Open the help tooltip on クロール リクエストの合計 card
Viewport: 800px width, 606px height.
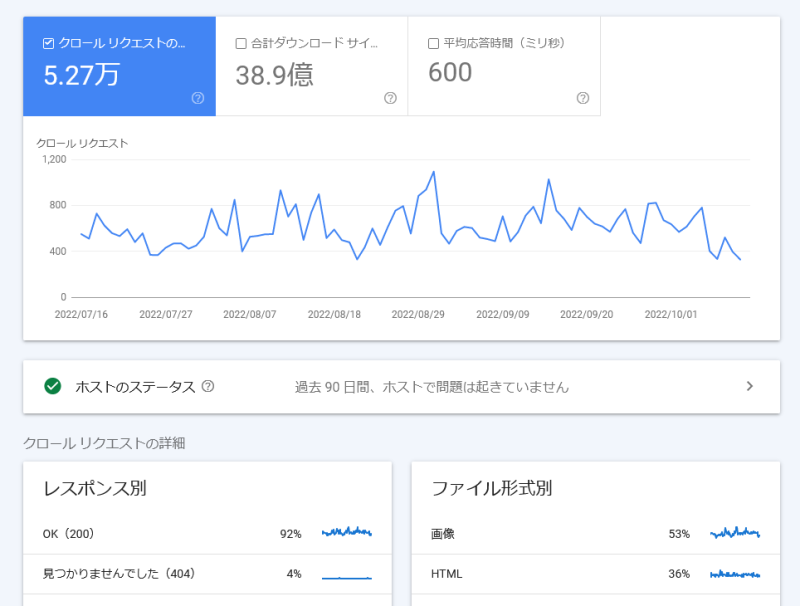coord(197,98)
